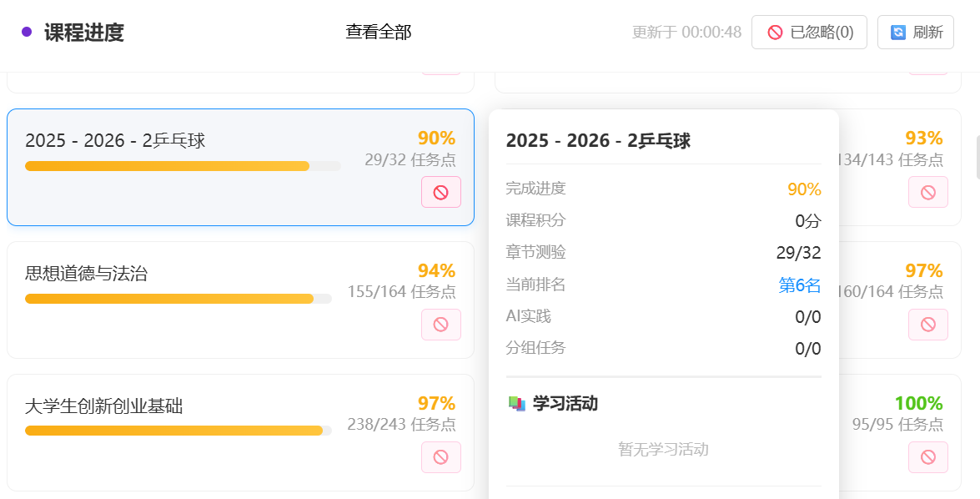Click the refresh icon in 刷新 button
980x499 pixels.
[898, 33]
